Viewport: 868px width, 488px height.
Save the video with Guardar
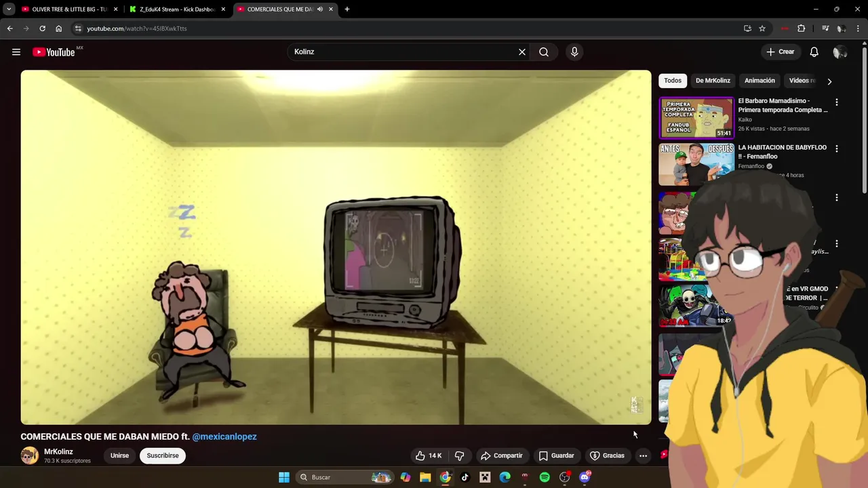coord(556,455)
